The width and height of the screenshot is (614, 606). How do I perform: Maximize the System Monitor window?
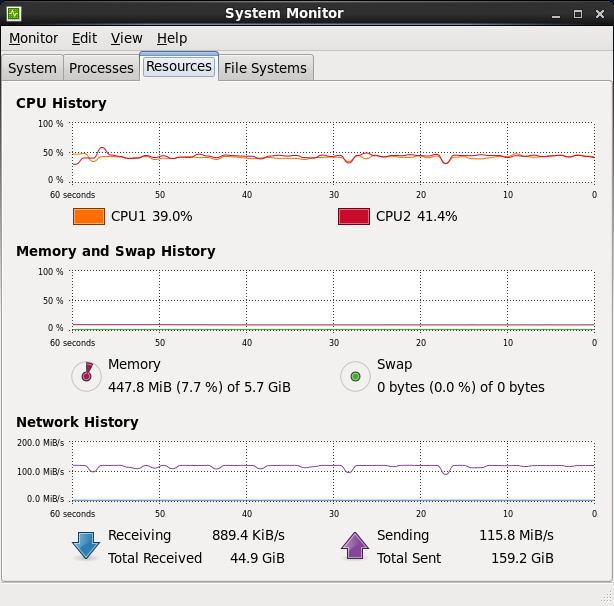[x=578, y=14]
